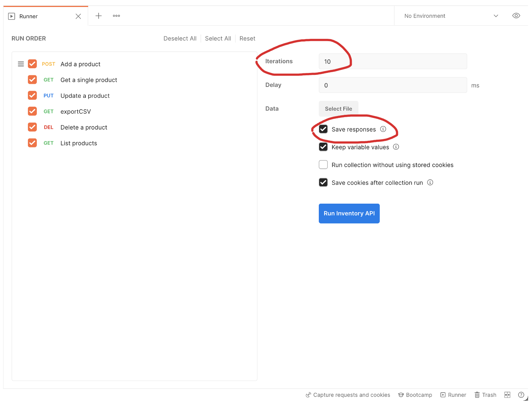Click Select File to attach a data file

tap(338, 108)
